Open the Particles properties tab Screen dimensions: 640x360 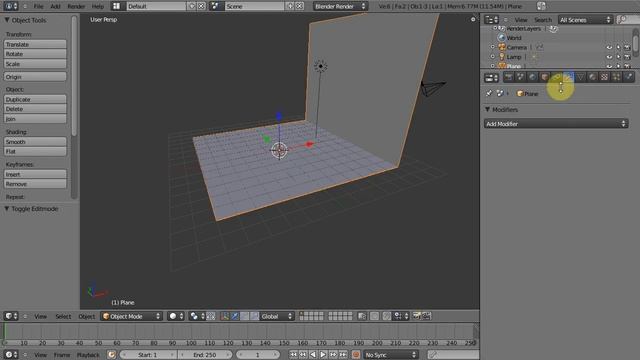coord(616,77)
